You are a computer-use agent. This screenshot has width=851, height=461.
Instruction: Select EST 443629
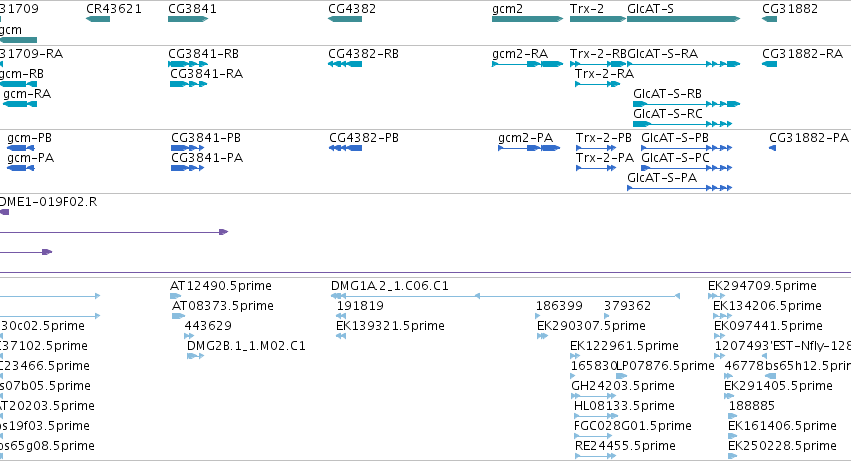(x=189, y=336)
